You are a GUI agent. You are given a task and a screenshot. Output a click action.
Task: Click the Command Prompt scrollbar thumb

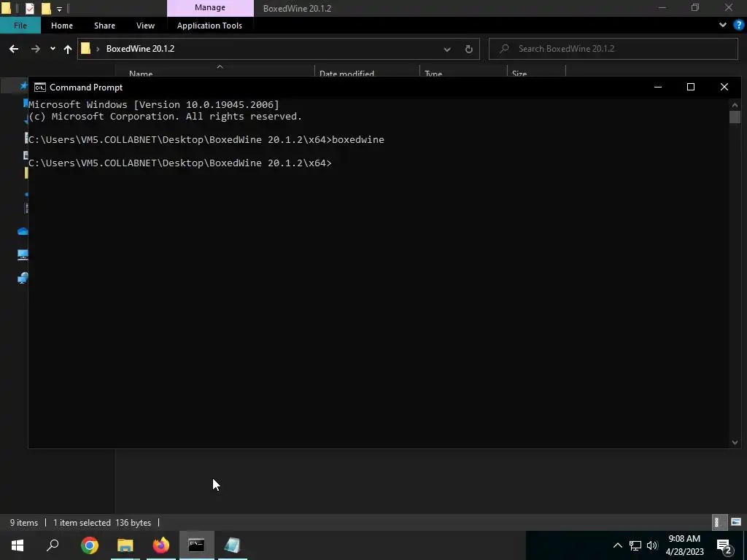(735, 117)
